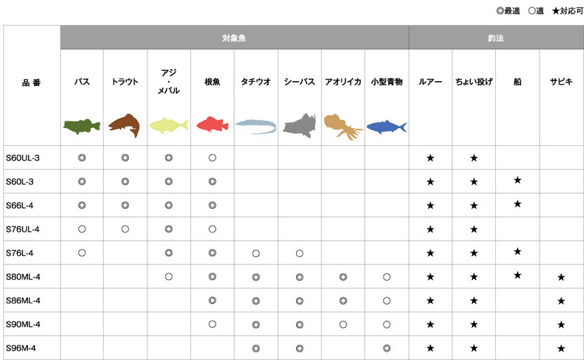Select the yellow aji mebaru fish icon

point(168,125)
